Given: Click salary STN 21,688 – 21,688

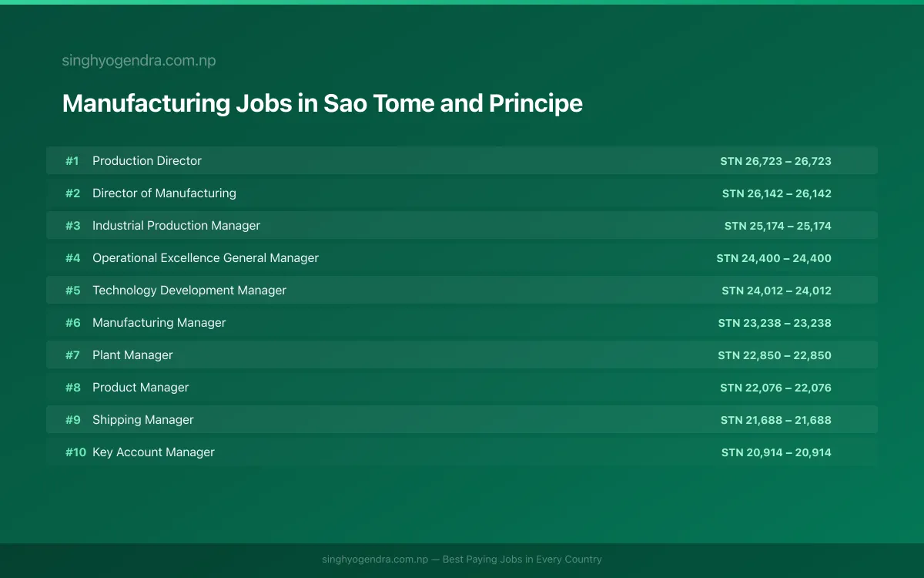Looking at the screenshot, I should point(776,420).
